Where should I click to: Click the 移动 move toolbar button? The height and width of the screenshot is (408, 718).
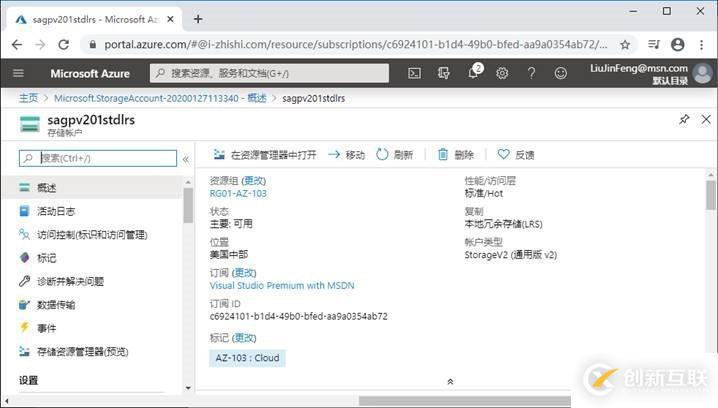tap(347, 155)
